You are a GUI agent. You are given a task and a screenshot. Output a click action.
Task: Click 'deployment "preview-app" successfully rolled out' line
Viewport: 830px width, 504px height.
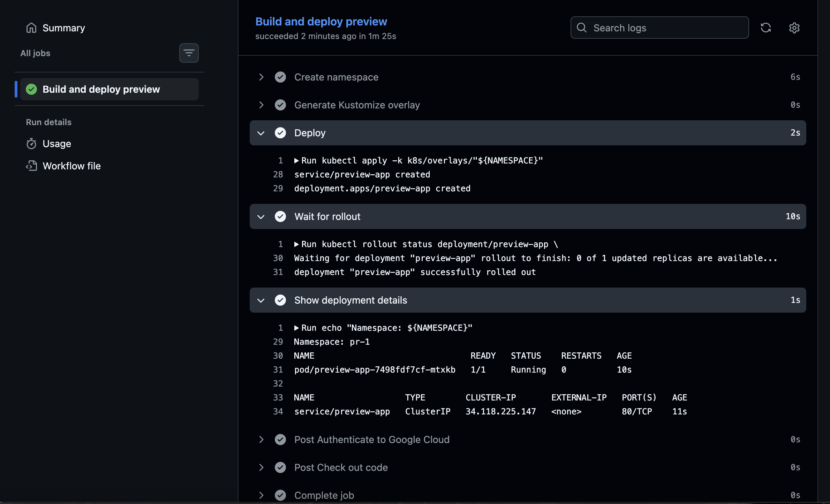(x=415, y=272)
